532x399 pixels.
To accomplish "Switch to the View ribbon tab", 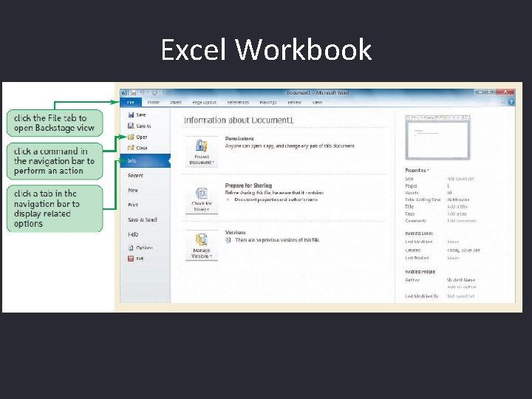I will click(317, 102).
